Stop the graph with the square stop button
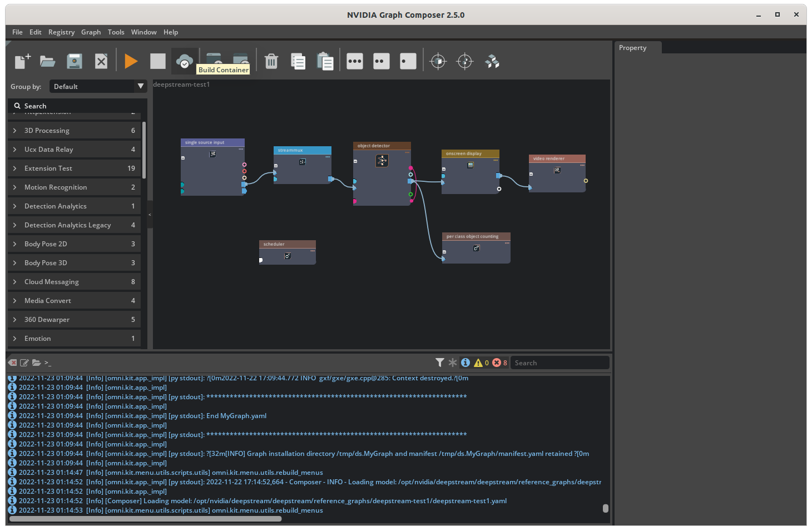The height and width of the screenshot is (531, 812). 158,61
